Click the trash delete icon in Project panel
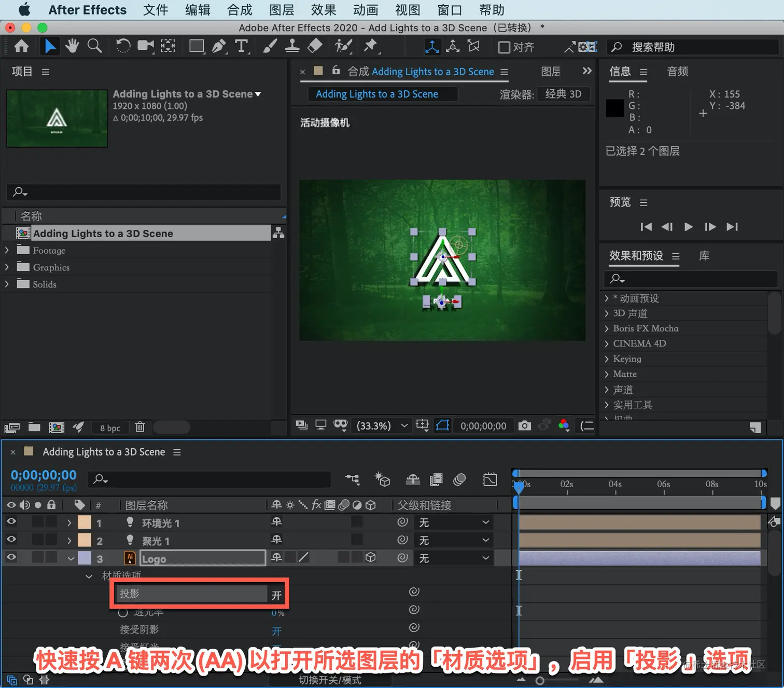This screenshot has width=784, height=688. click(139, 427)
